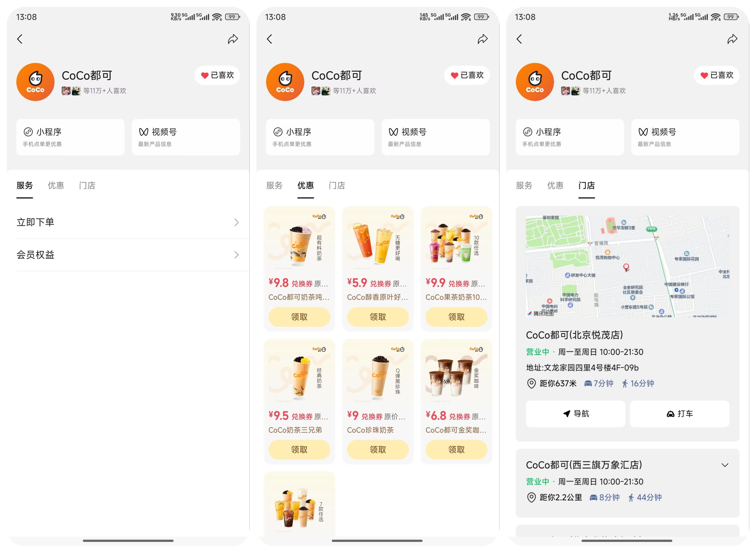Claim the ¥6.8 金奖咖啡 coupon with 领取
Screen dimensions: 756x553
456,450
